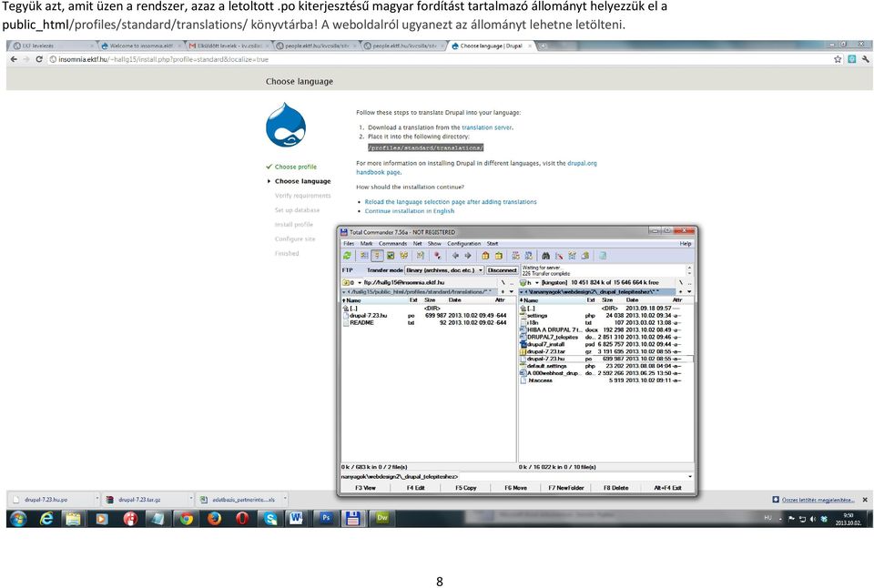Open the adatbazis_partnerinte xls download arrow
The image size is (874, 588).
(x=285, y=500)
